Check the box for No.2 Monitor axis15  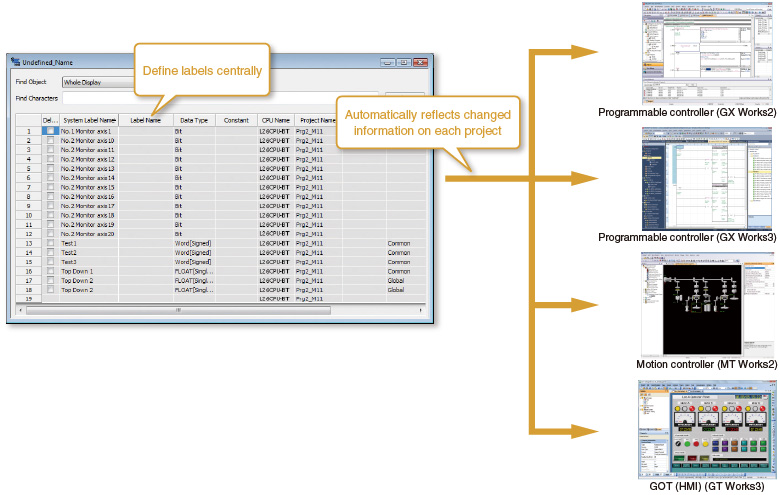point(50,187)
